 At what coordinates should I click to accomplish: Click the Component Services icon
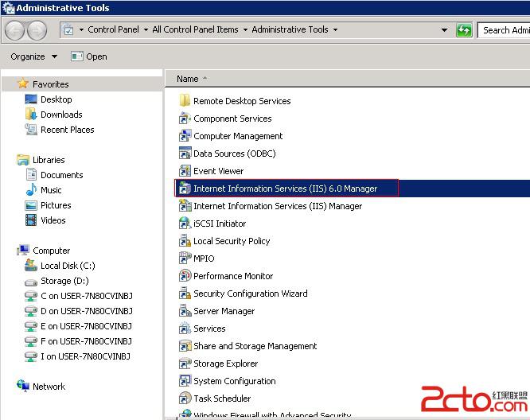point(185,119)
